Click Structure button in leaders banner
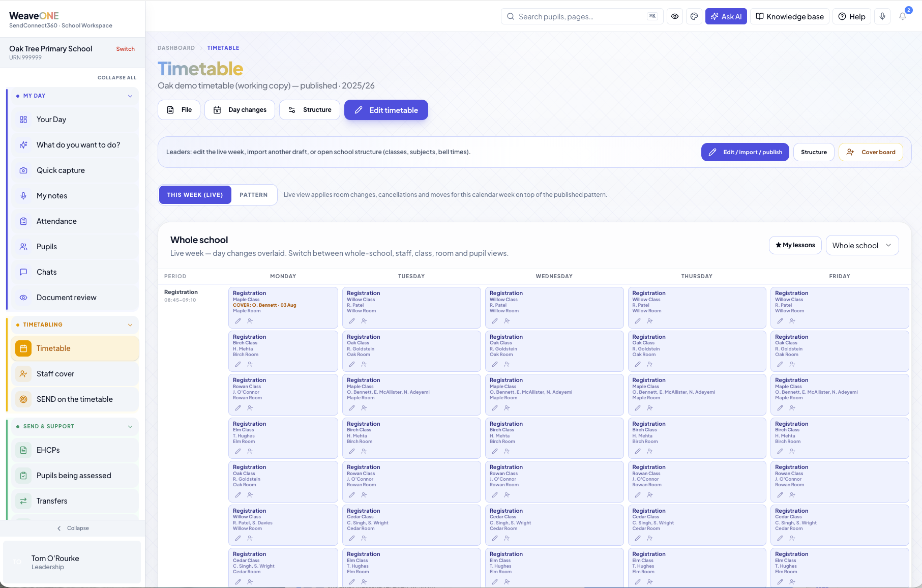 point(814,152)
